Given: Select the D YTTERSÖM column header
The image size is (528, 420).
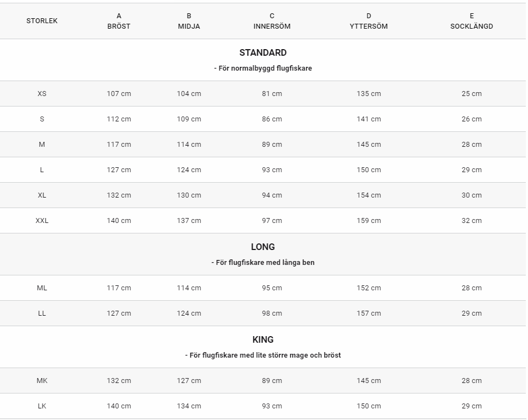Looking at the screenshot, I should pyautogui.click(x=369, y=21).
